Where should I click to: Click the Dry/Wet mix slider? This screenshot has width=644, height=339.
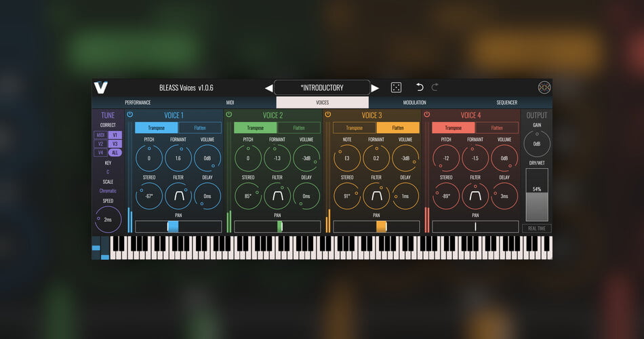coord(537,195)
